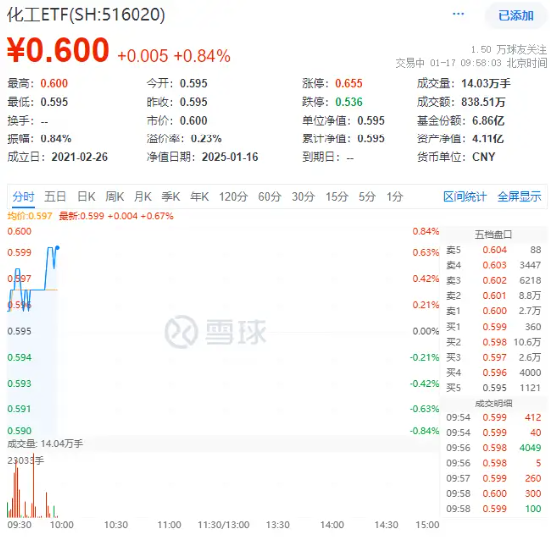Click the 基金份额 value 6.86亿
550x540 pixels.
click(488, 121)
